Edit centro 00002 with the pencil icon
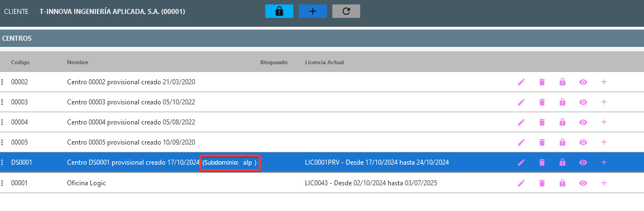The height and width of the screenshot is (211, 644). pyautogui.click(x=521, y=82)
